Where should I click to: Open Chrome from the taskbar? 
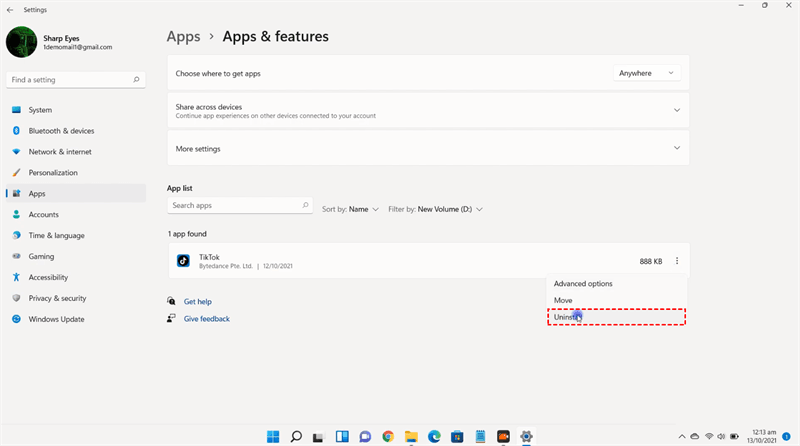(388, 436)
